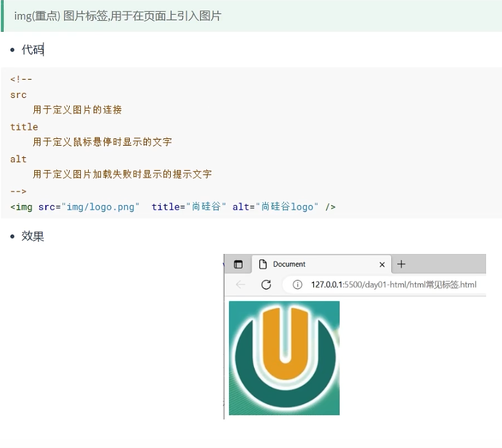
Task: Click the comment opening <!--
Action: coord(21,79)
